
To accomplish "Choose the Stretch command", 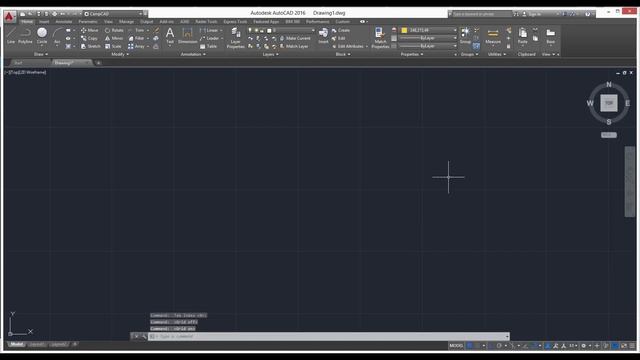I will [x=91, y=47].
